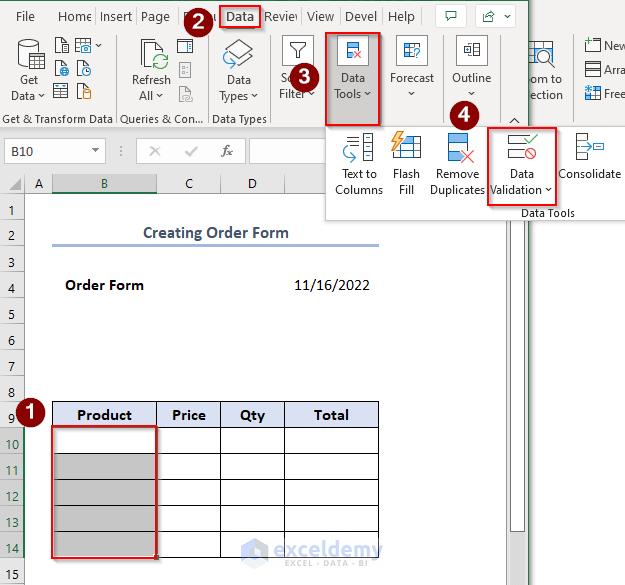This screenshot has width=625, height=585.
Task: Click the Existing Connections icon
Action: pos(84,91)
